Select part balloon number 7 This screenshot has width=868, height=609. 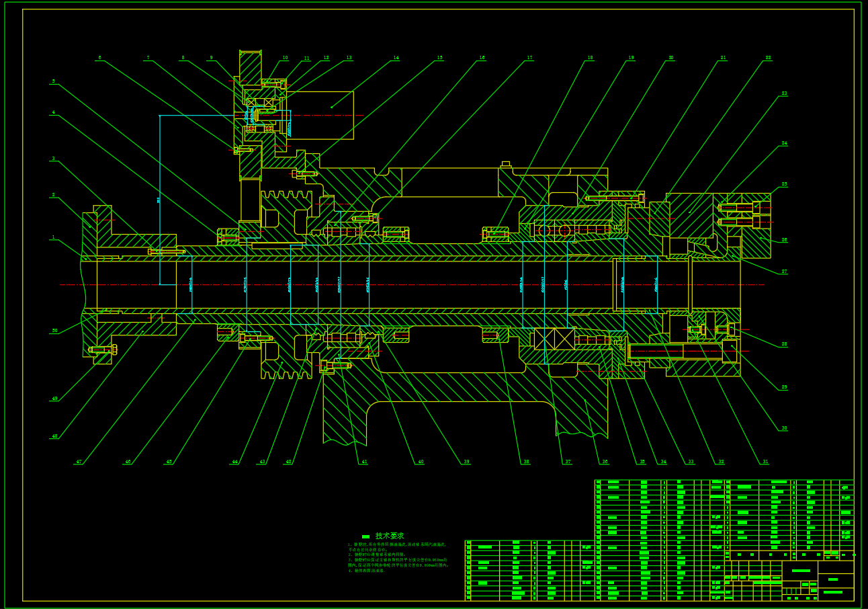148,58
